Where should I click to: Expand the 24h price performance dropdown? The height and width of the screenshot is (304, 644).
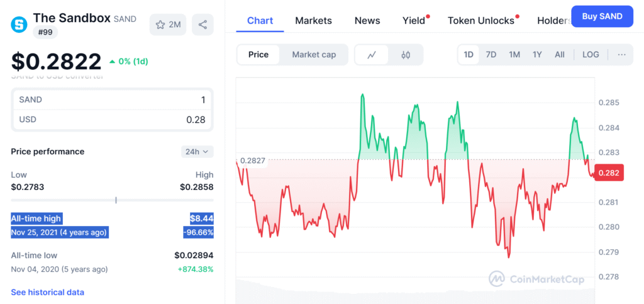(x=197, y=152)
